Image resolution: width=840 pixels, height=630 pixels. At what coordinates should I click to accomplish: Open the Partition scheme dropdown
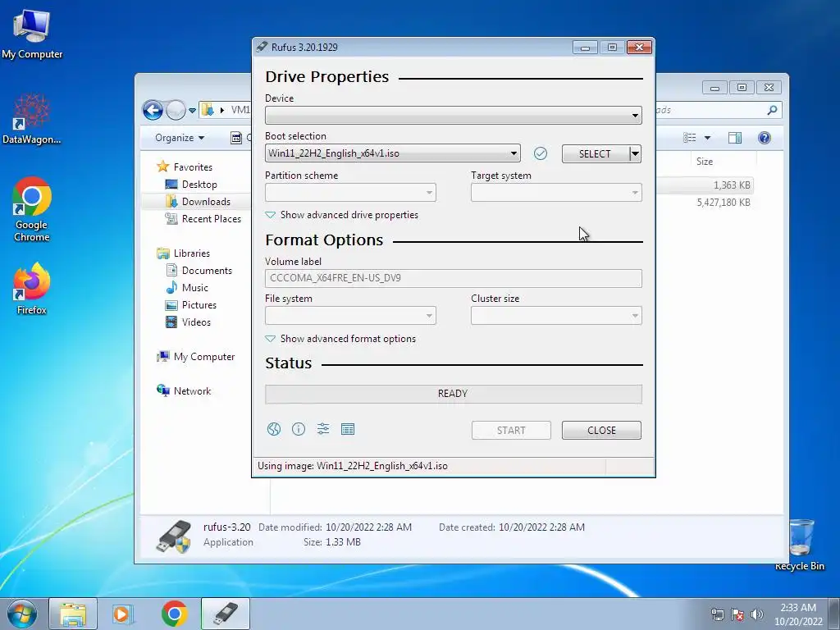350,192
